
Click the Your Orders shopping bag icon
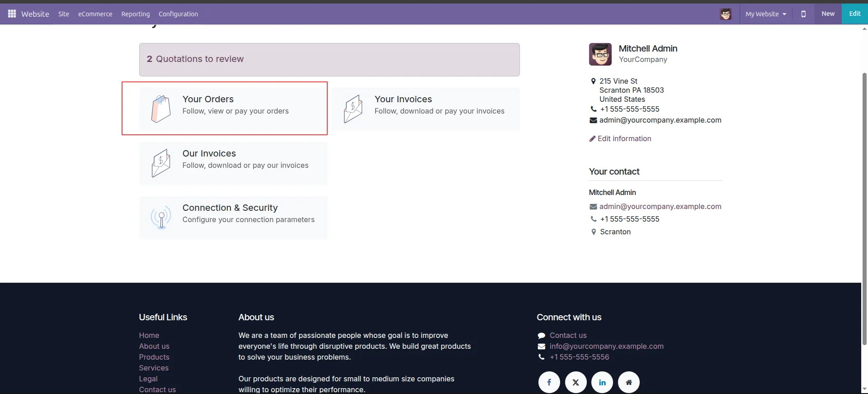(161, 109)
